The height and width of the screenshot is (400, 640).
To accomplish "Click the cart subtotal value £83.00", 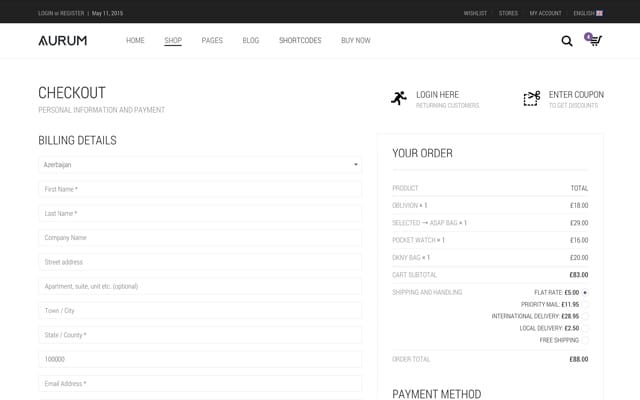I will tap(579, 275).
